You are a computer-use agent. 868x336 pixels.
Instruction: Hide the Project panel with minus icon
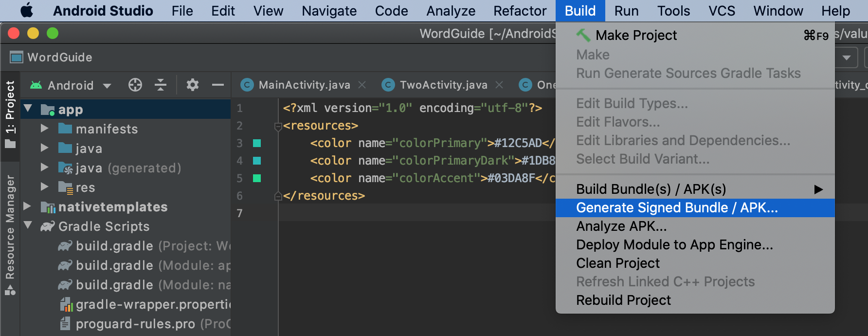(x=218, y=85)
